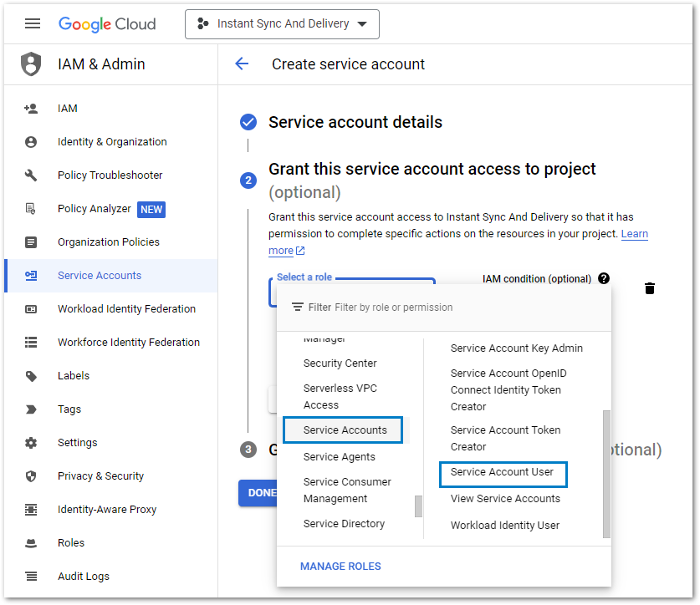700x605 pixels.
Task: Click the project hexagon dots icon
Action: [202, 23]
